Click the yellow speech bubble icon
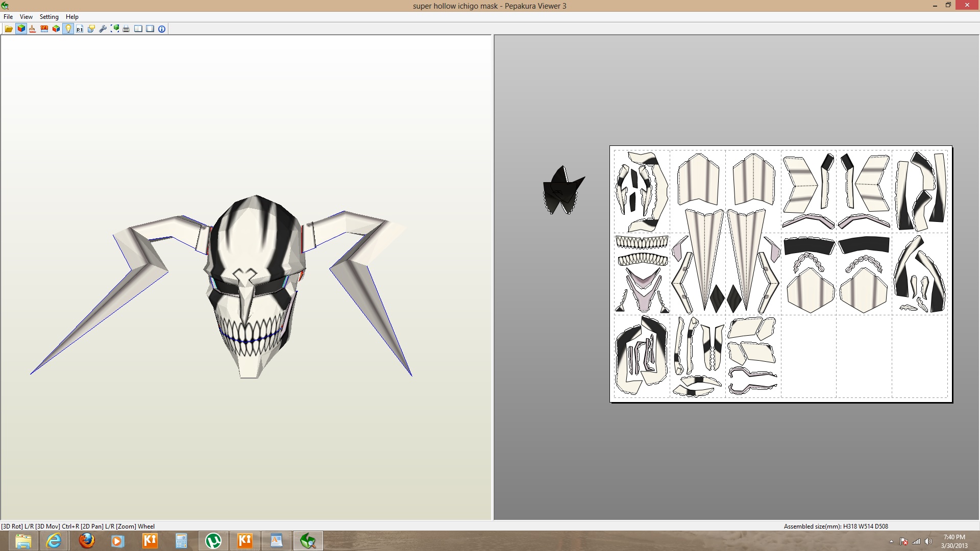 click(91, 29)
